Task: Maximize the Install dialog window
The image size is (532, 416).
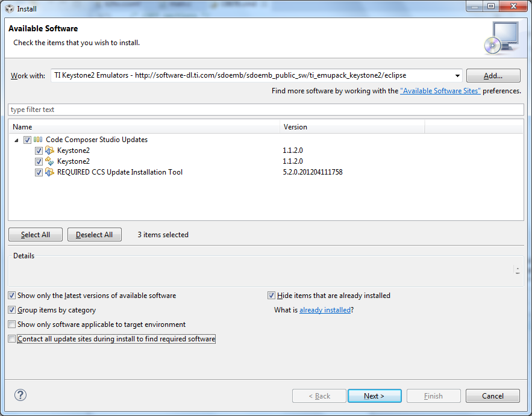Action: (x=490, y=6)
